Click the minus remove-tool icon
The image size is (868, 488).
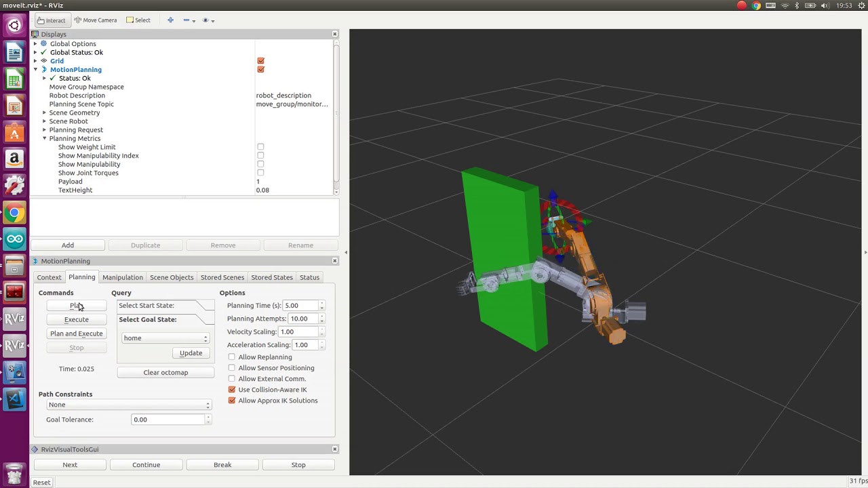point(186,20)
